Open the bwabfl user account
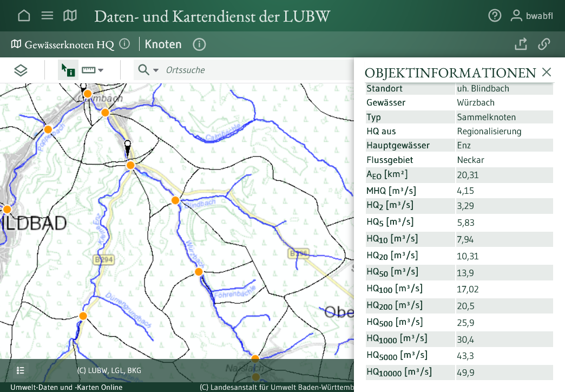The image size is (565, 392). coord(531,16)
